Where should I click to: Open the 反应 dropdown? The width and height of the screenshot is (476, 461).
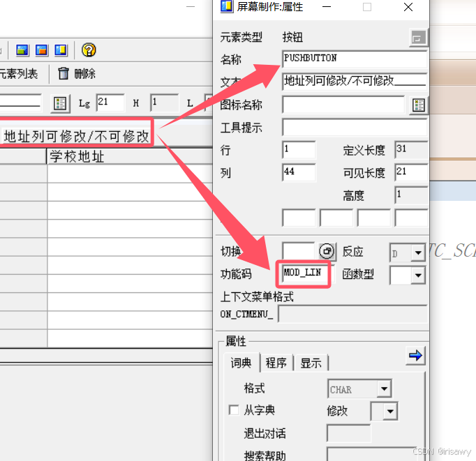(418, 252)
